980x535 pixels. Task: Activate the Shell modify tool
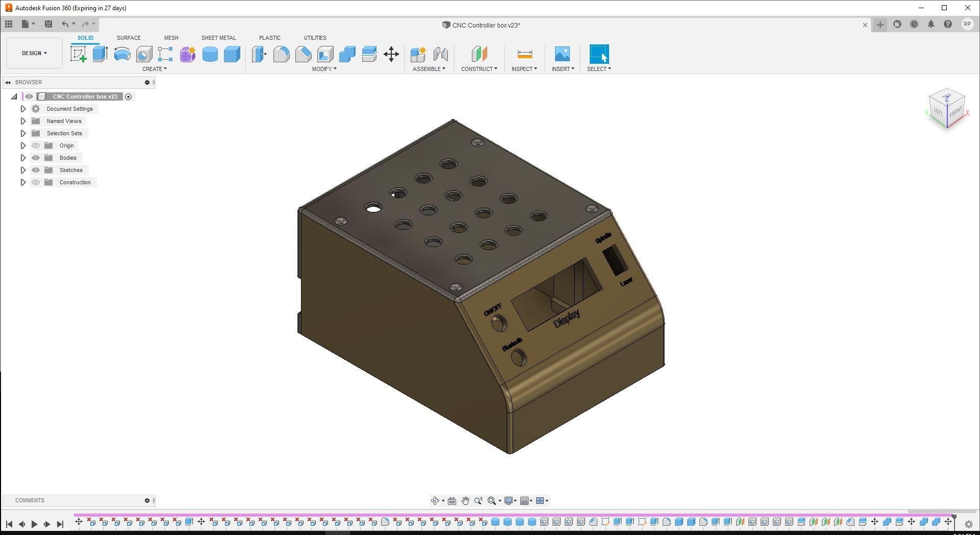[325, 54]
